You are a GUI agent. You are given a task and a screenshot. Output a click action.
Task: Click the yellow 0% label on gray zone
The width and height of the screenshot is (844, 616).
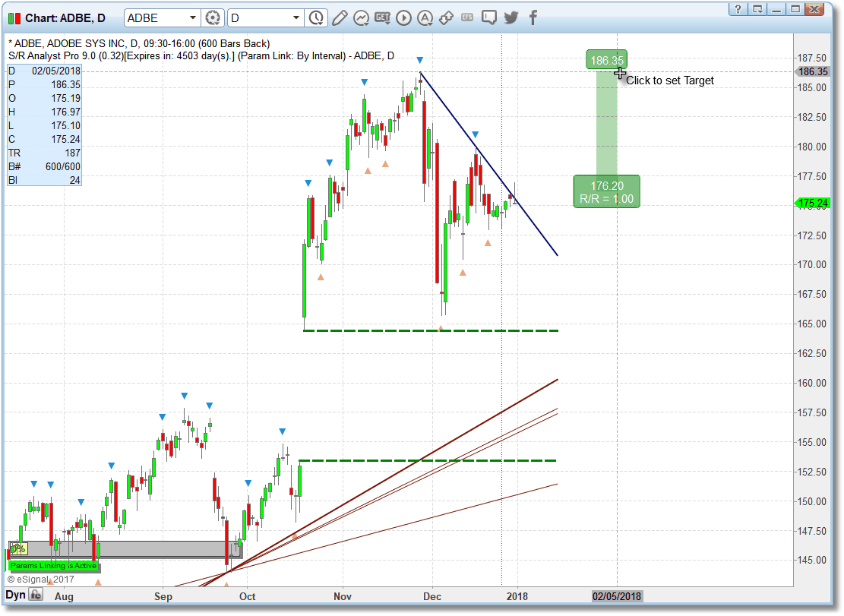[x=18, y=548]
